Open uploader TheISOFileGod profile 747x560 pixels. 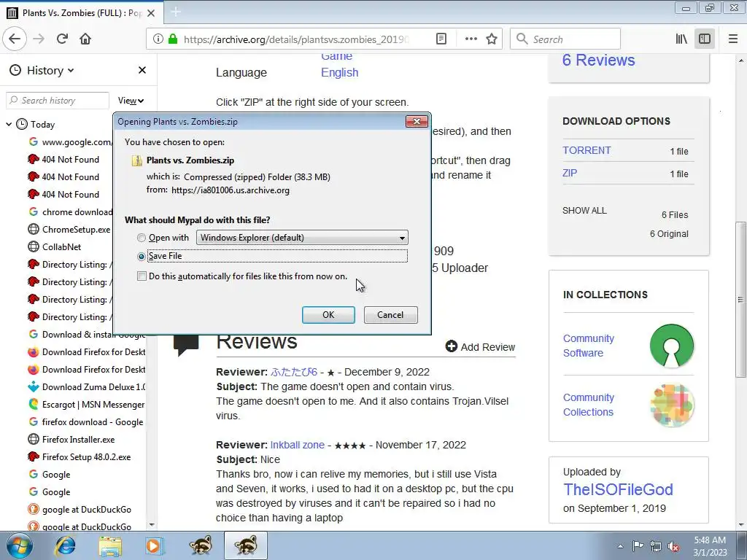(x=618, y=489)
